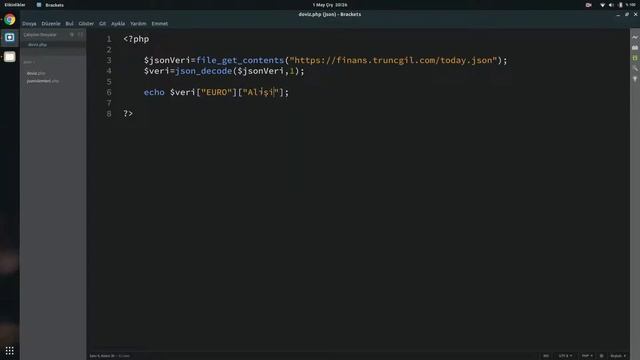Open Google Chrome from the dock

click(10, 20)
